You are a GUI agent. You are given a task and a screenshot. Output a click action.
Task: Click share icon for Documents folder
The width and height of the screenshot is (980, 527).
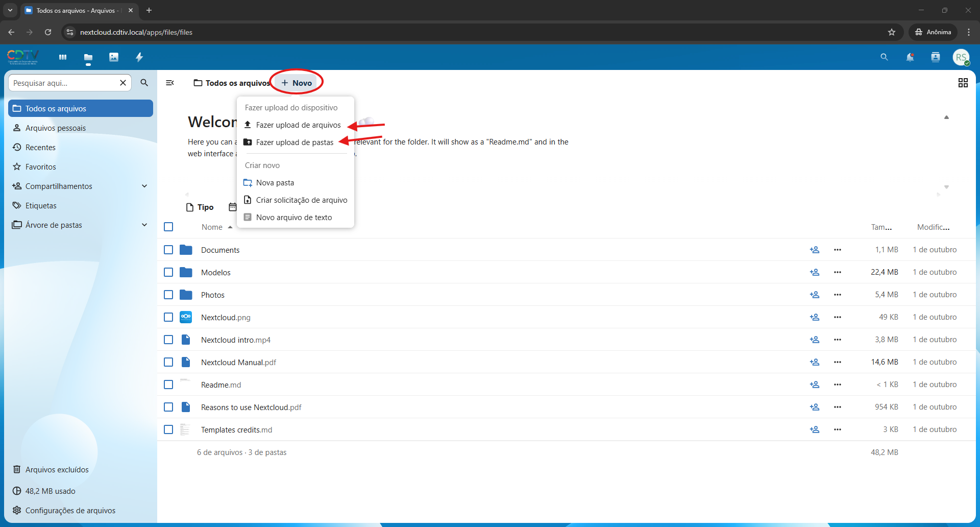[x=814, y=250]
